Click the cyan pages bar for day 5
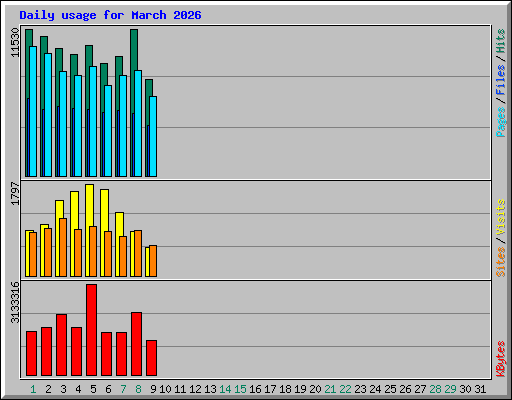 [x=93, y=121]
